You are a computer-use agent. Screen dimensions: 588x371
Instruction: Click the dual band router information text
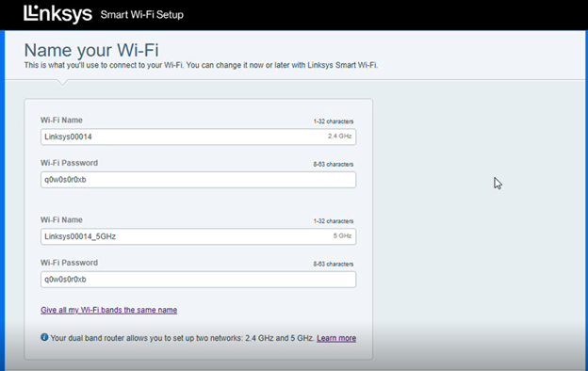coord(182,338)
